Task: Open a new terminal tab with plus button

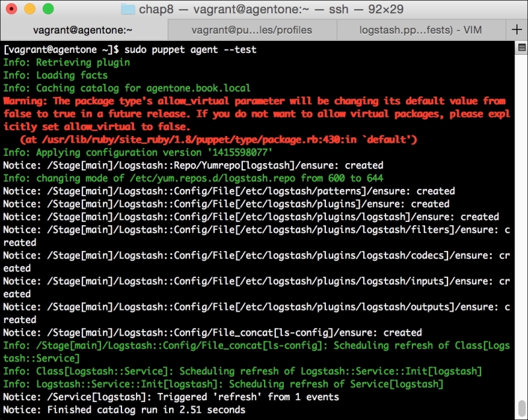Action: click(x=517, y=30)
